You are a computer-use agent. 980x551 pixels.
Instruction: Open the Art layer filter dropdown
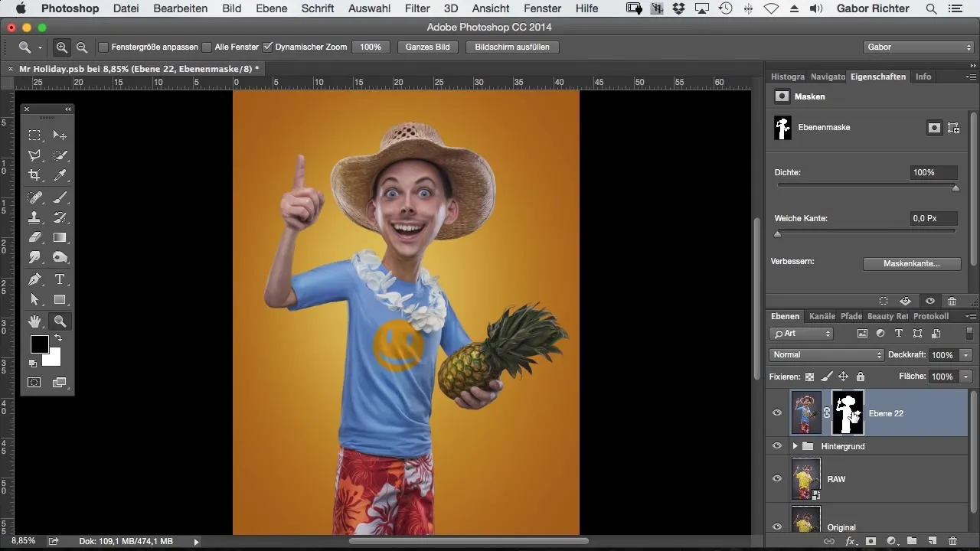click(802, 334)
